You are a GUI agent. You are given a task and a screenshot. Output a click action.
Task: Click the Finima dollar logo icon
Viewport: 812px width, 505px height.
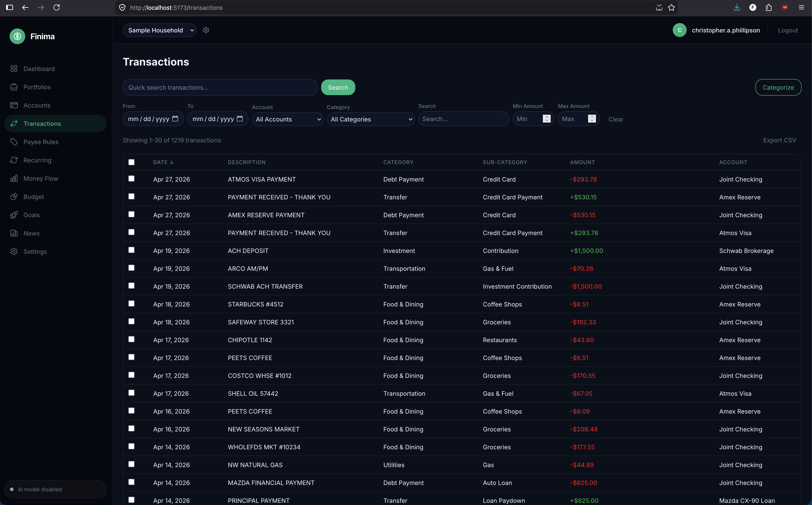[17, 36]
